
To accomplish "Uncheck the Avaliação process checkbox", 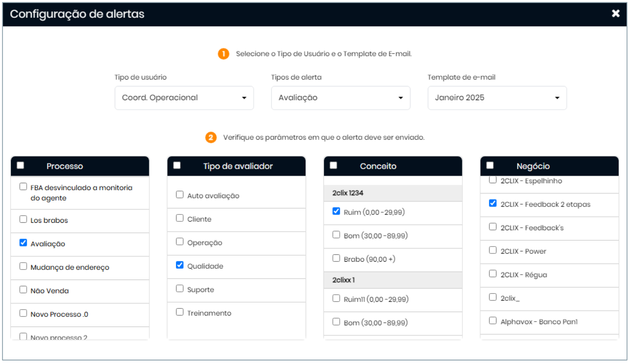I will 23,243.
